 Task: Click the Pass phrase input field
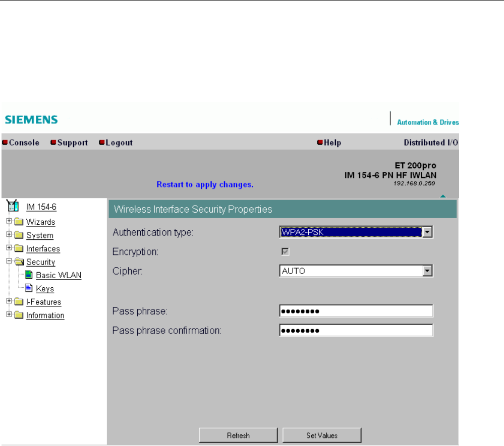[x=356, y=311]
